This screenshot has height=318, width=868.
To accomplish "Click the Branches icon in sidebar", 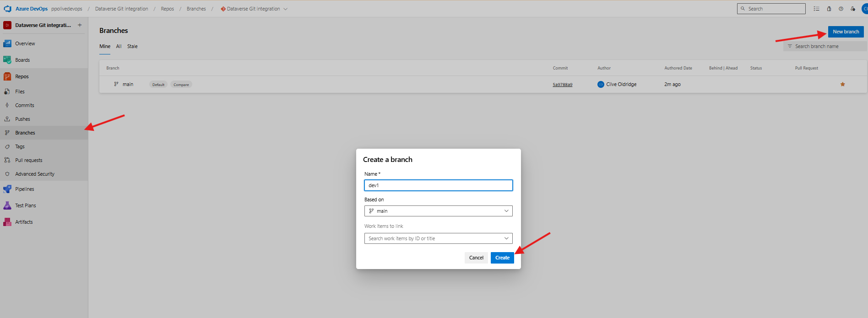I will 7,133.
